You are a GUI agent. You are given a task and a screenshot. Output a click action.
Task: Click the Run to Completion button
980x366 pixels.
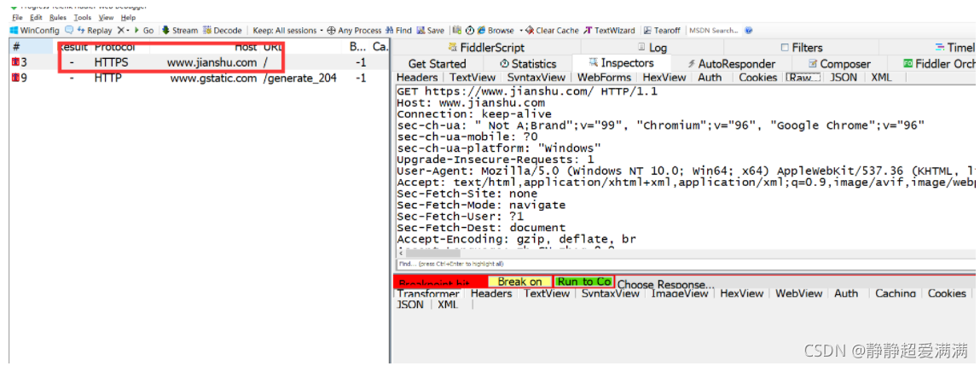click(584, 282)
